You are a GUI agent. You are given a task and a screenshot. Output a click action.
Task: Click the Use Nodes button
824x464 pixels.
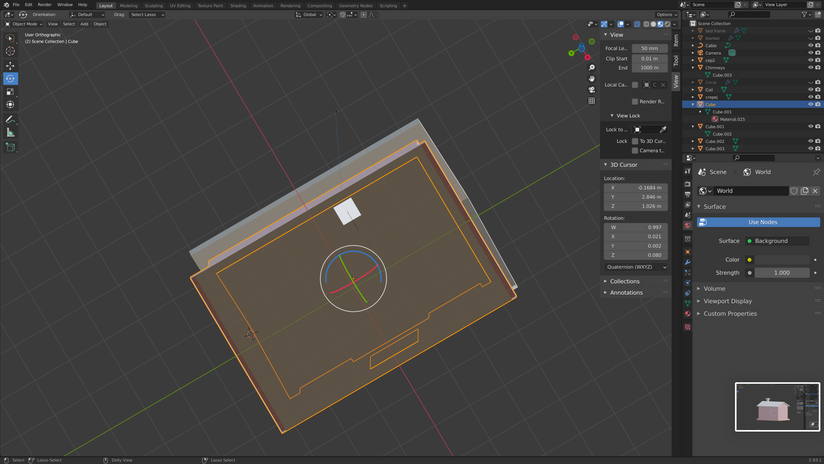tap(758, 222)
